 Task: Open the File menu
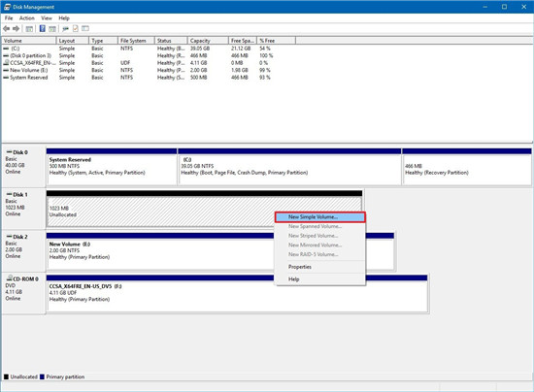[x=9, y=18]
